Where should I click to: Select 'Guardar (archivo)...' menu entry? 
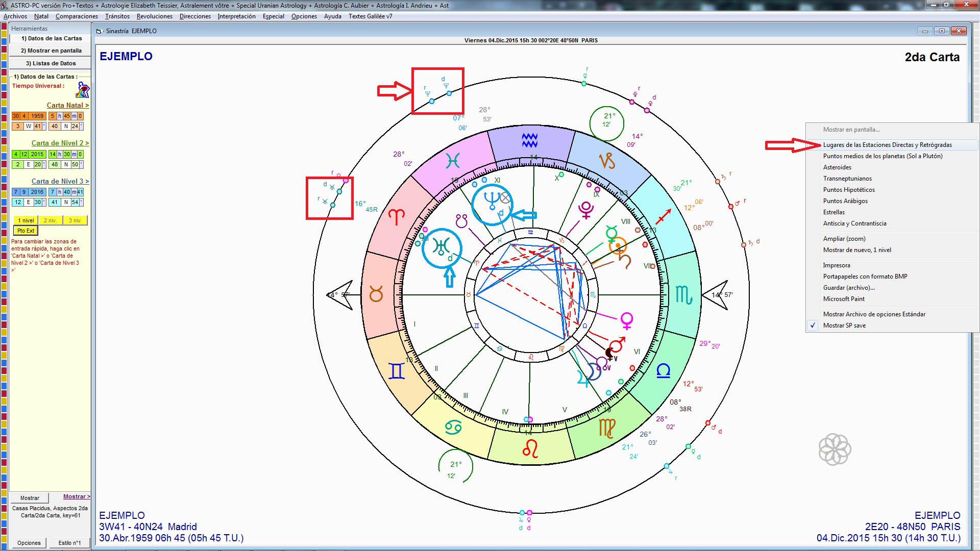click(848, 288)
